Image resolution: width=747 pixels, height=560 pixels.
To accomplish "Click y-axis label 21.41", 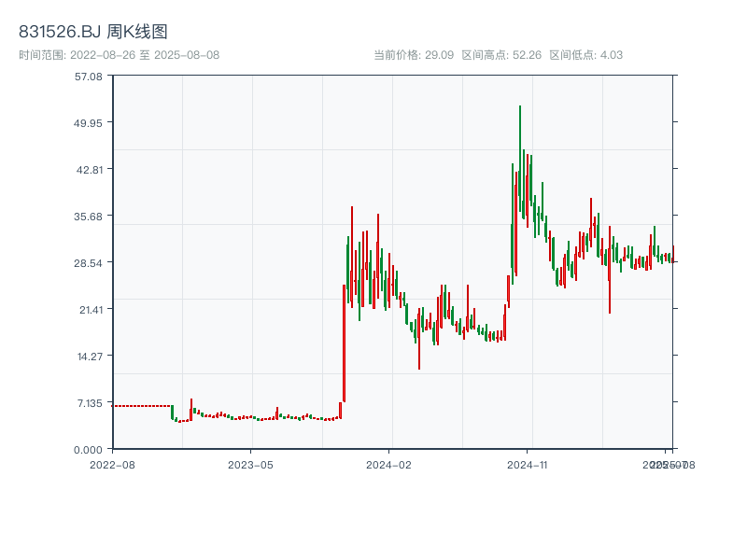I will [x=91, y=310].
